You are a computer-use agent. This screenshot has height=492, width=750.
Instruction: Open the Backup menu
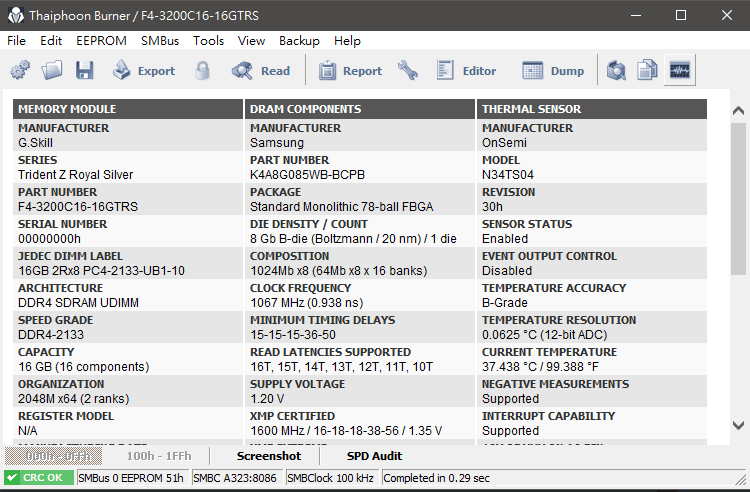(x=299, y=41)
